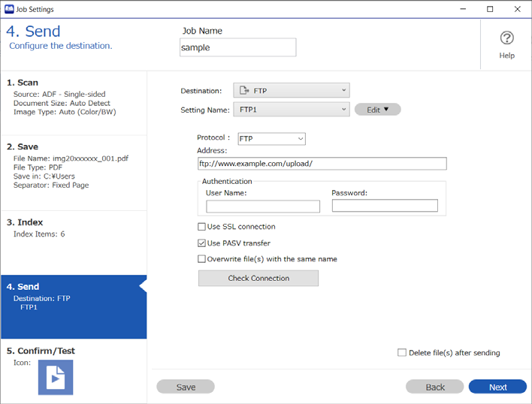Click the Back button
The height and width of the screenshot is (404, 532).
click(434, 387)
